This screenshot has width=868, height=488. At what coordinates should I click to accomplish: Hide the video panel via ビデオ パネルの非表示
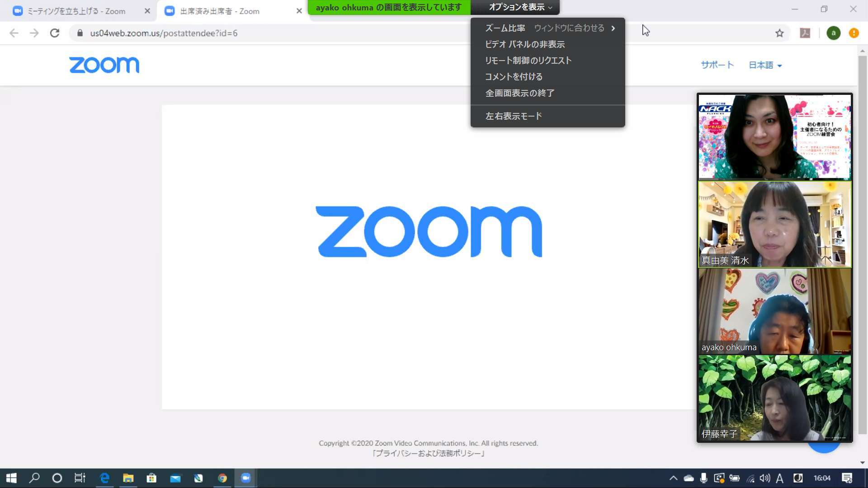click(524, 44)
